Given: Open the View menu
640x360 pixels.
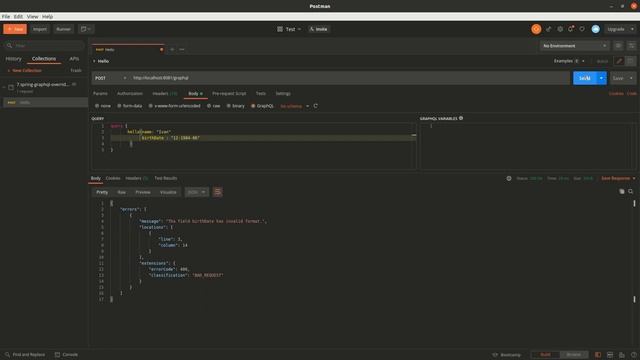Looking at the screenshot, I should coord(32,17).
